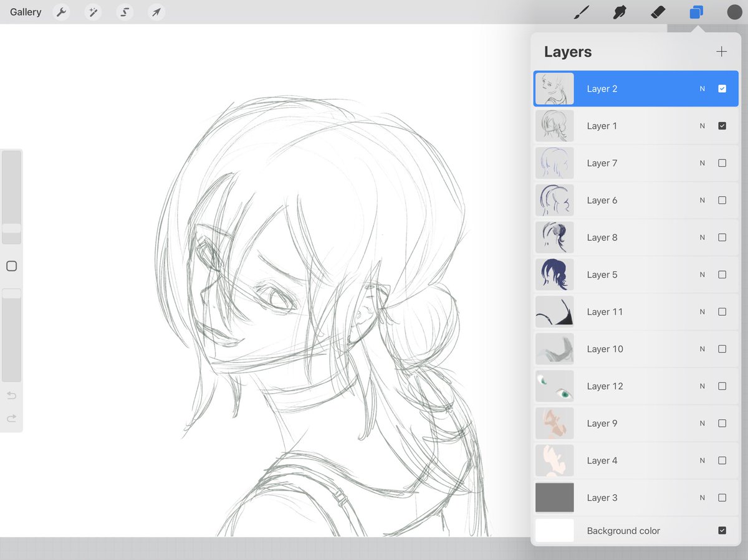748x560 pixels.
Task: Close the Layers panel via Layers icon
Action: [x=696, y=12]
